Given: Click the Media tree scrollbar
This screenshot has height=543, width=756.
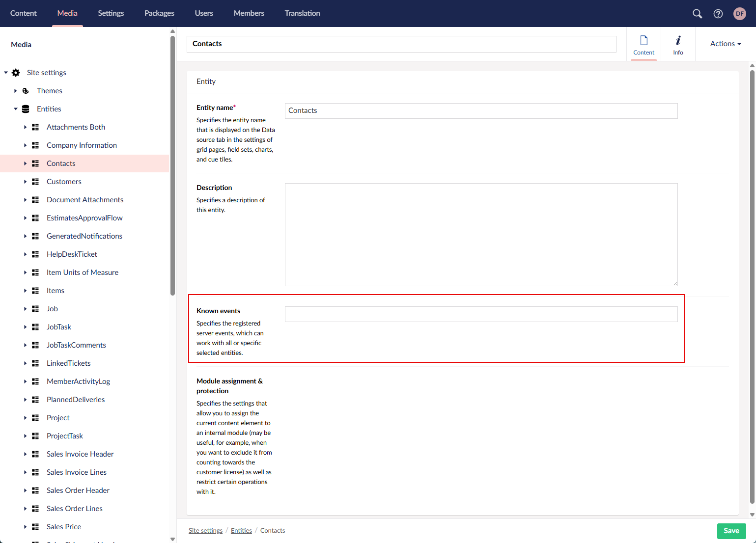Looking at the screenshot, I should tap(172, 165).
